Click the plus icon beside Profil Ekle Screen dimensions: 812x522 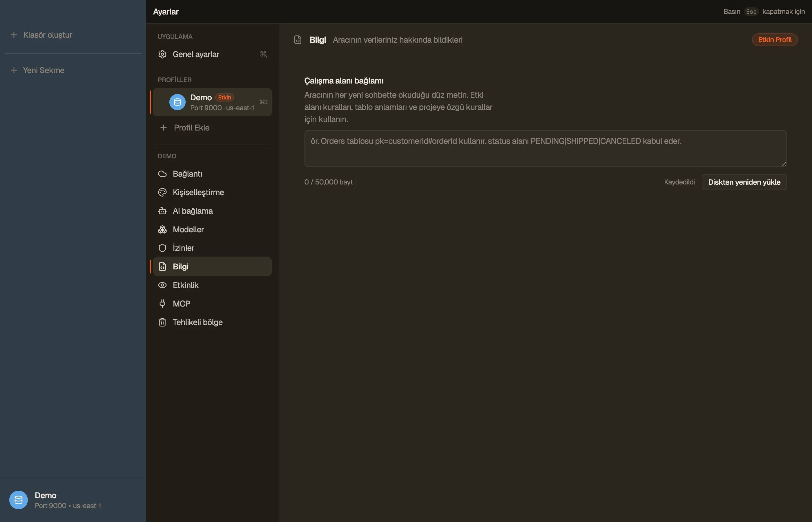(163, 128)
